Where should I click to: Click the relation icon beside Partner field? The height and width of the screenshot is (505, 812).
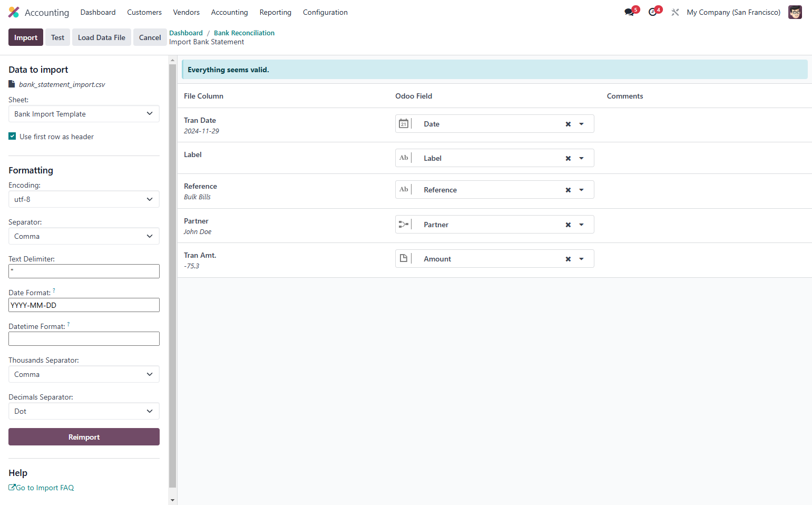coord(404,225)
